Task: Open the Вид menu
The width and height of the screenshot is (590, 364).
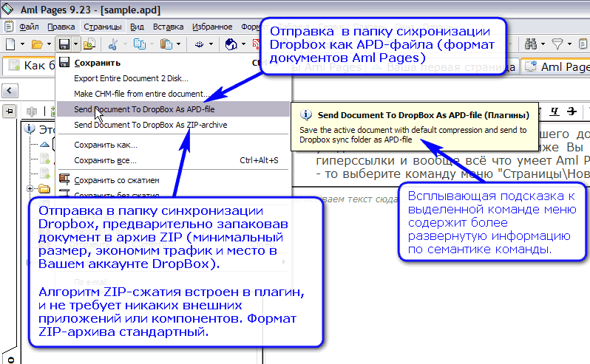Action: [137, 27]
